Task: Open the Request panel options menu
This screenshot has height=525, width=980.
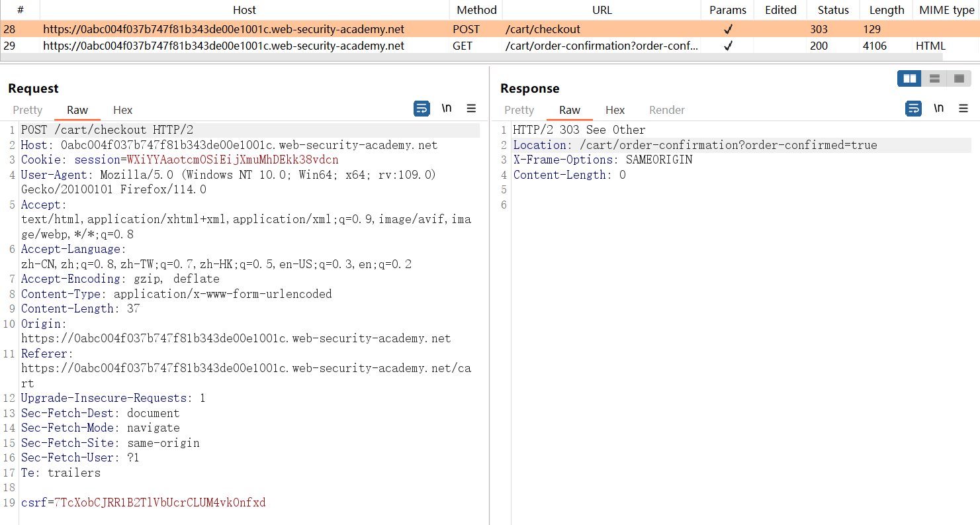Action: click(471, 109)
